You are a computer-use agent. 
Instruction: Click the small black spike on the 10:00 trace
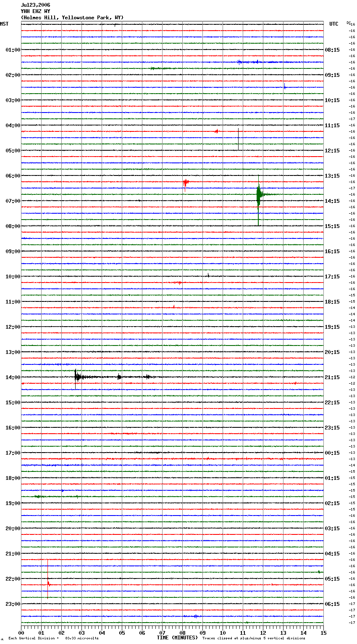208,275
